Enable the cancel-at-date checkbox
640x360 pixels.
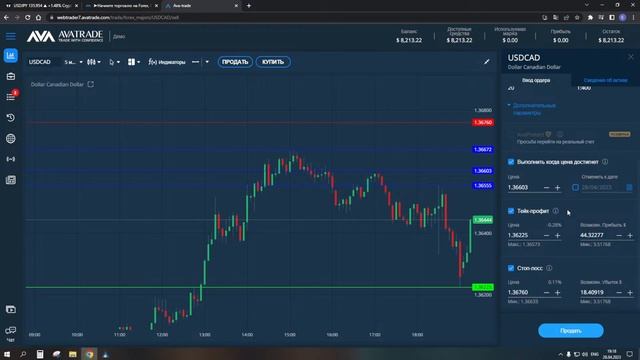pyautogui.click(x=575, y=187)
